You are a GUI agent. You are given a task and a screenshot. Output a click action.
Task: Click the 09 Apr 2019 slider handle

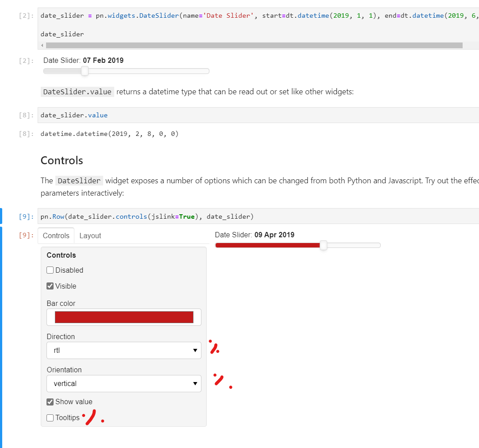coord(323,245)
